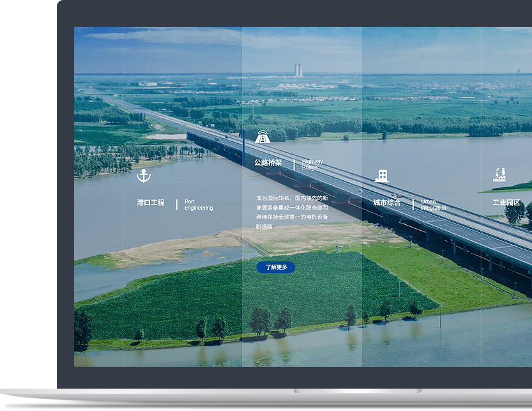Image resolution: width=532 pixels, height=411 pixels.
Task: Click the divider line beside 公路桥梁
Action: pyautogui.click(x=294, y=164)
